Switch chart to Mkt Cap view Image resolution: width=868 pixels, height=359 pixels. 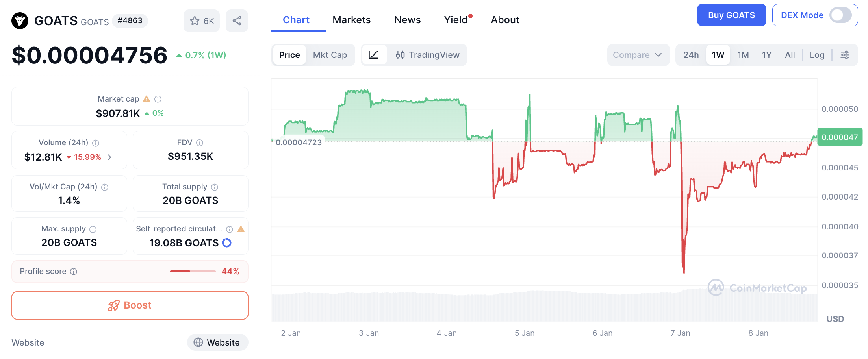(x=330, y=55)
